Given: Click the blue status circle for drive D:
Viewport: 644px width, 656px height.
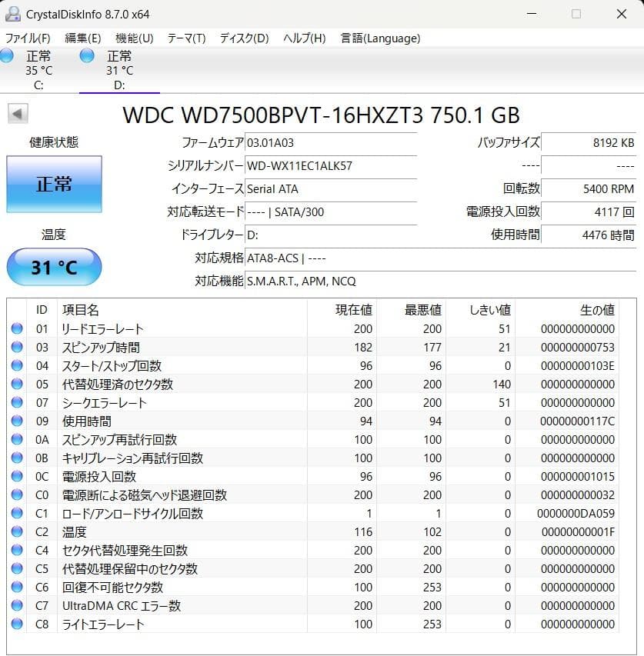Looking at the screenshot, I should click(x=86, y=55).
